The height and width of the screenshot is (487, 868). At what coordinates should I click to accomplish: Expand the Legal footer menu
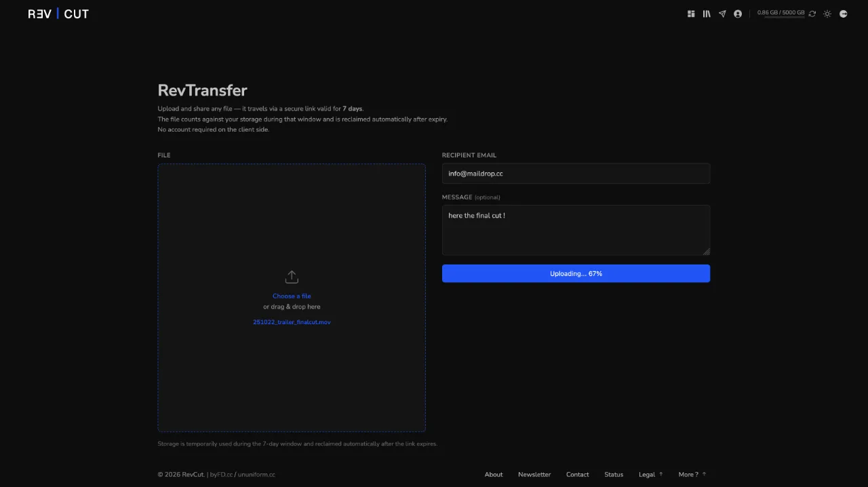coord(651,475)
